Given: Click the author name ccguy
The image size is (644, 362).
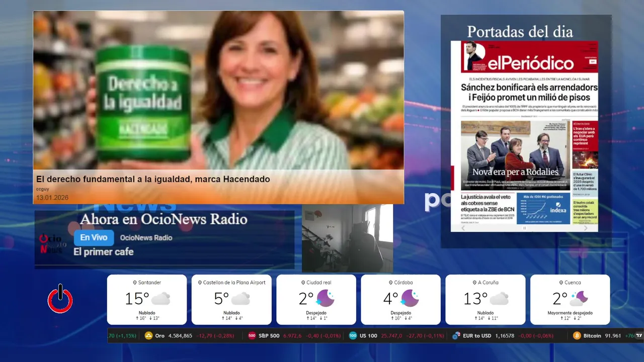Looking at the screenshot, I should coord(42,189).
